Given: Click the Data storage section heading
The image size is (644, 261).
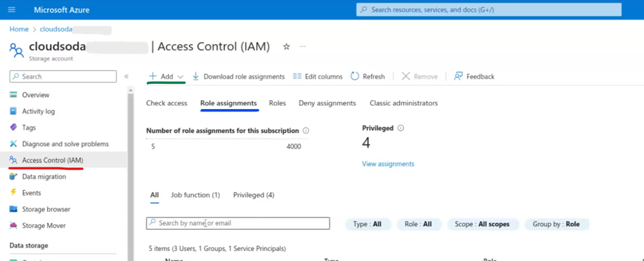Looking at the screenshot, I should (29, 245).
